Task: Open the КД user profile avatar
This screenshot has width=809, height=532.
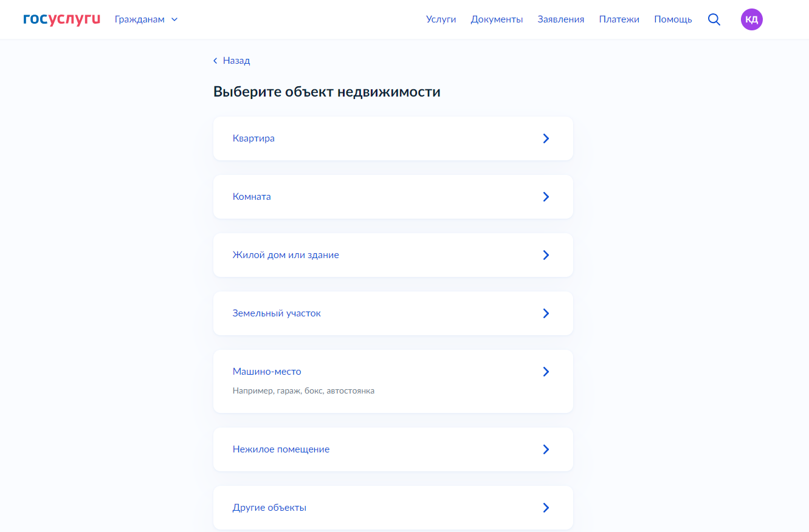Action: pos(751,19)
